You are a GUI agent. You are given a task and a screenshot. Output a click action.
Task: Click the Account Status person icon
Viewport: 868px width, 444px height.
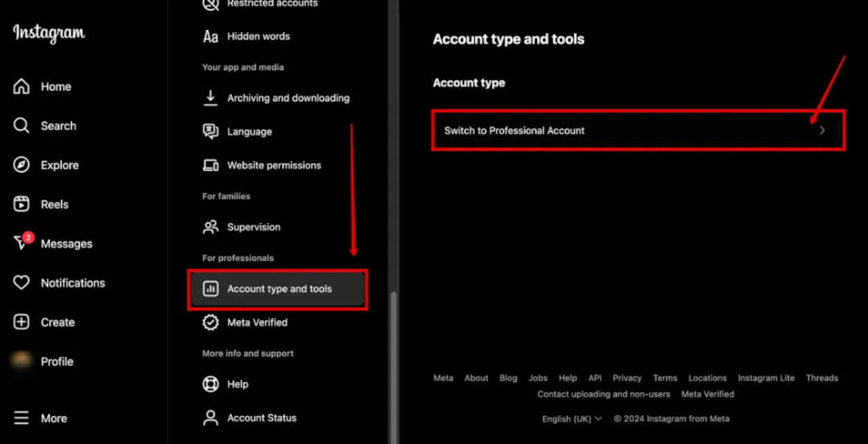(x=211, y=418)
